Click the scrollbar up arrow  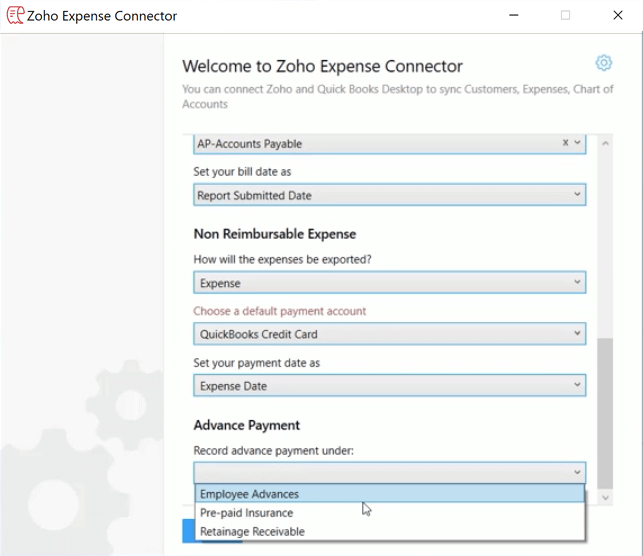[x=604, y=144]
